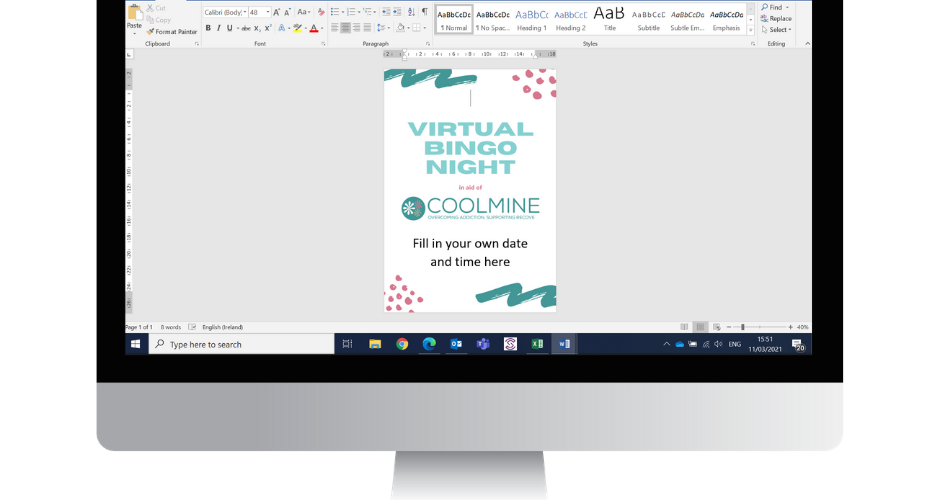Pick text highlight color yellow
Viewport: 940px width, 500px height.
tap(297, 28)
